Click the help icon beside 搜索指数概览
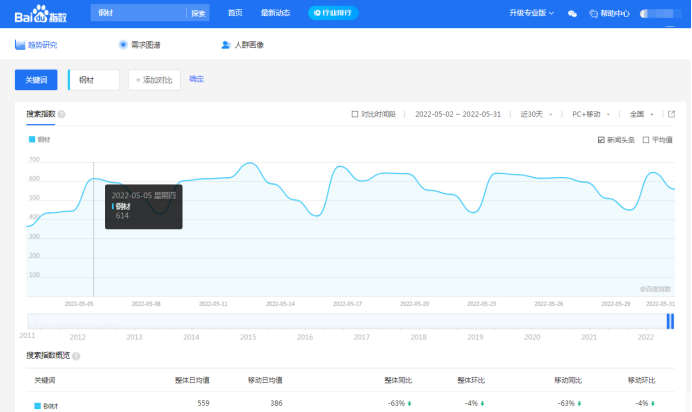Viewport: 692px width, 412px height. point(76,356)
